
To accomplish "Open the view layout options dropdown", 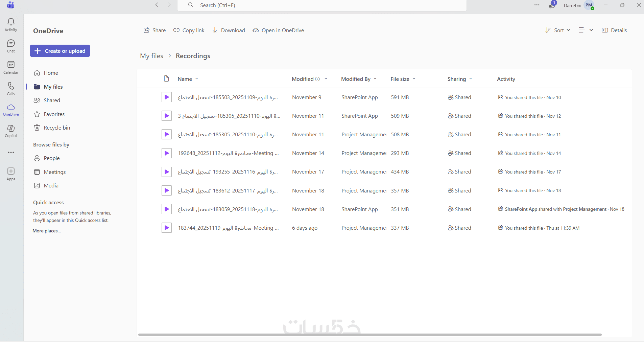I will pyautogui.click(x=586, y=30).
